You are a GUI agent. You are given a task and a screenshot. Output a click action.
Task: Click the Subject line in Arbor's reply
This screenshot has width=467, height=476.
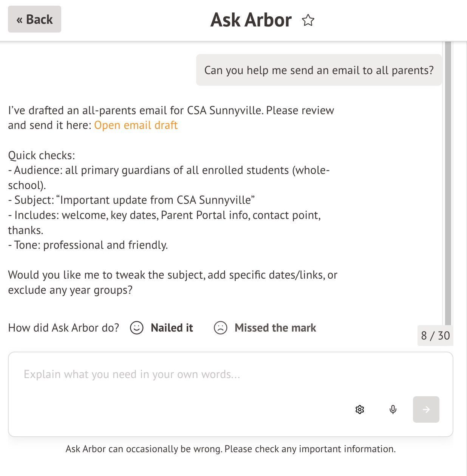pyautogui.click(x=131, y=200)
